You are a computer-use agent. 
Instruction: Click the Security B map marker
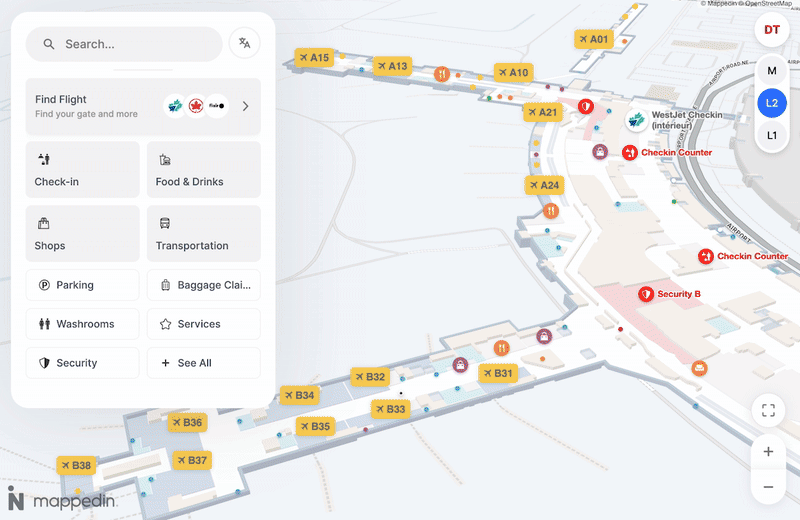click(x=646, y=294)
